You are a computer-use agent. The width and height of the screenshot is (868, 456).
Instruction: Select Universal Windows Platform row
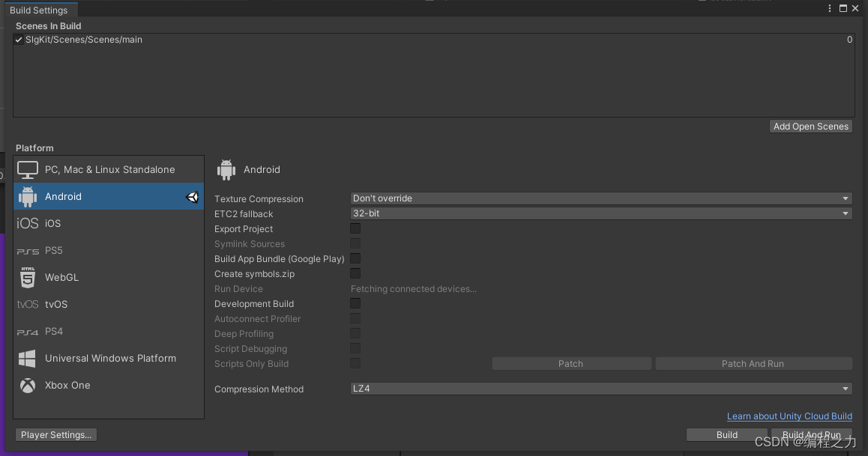click(109, 358)
